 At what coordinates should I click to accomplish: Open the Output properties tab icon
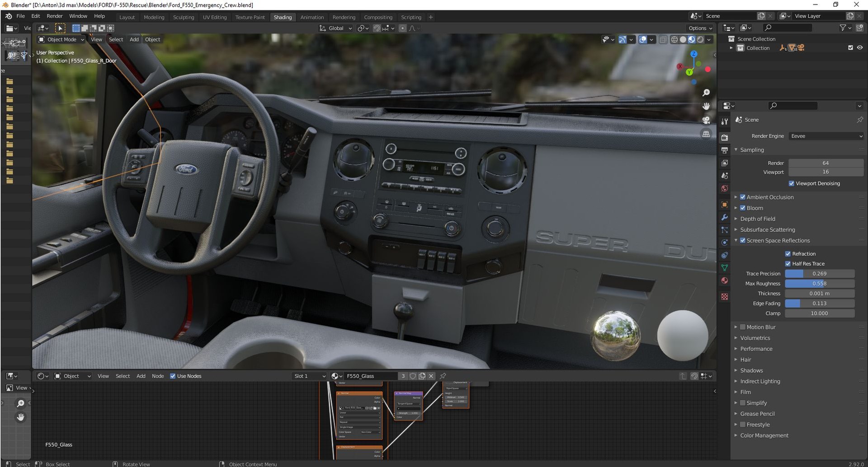point(725,150)
